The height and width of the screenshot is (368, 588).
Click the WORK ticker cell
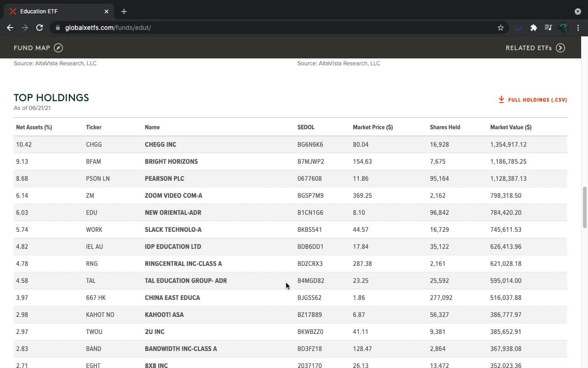[x=94, y=230]
